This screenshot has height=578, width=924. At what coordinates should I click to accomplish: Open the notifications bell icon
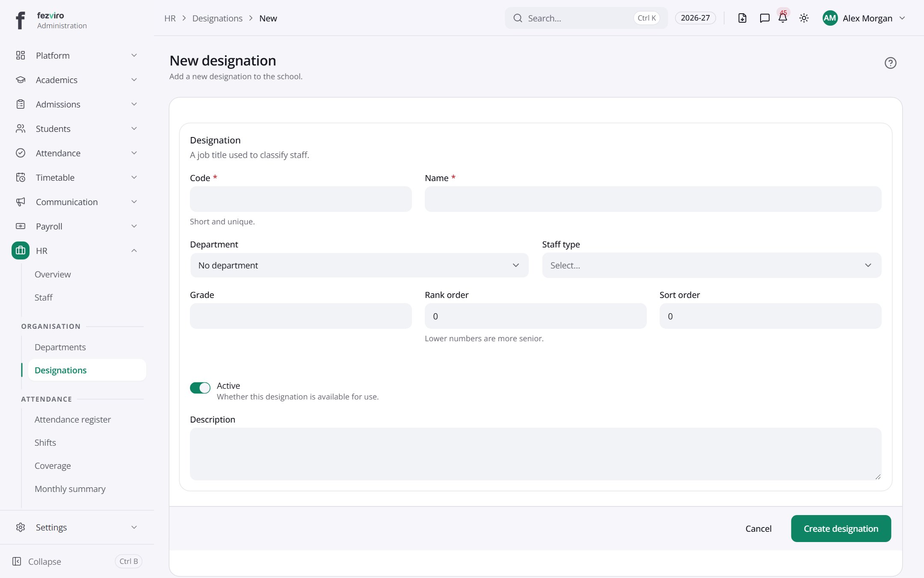(783, 18)
